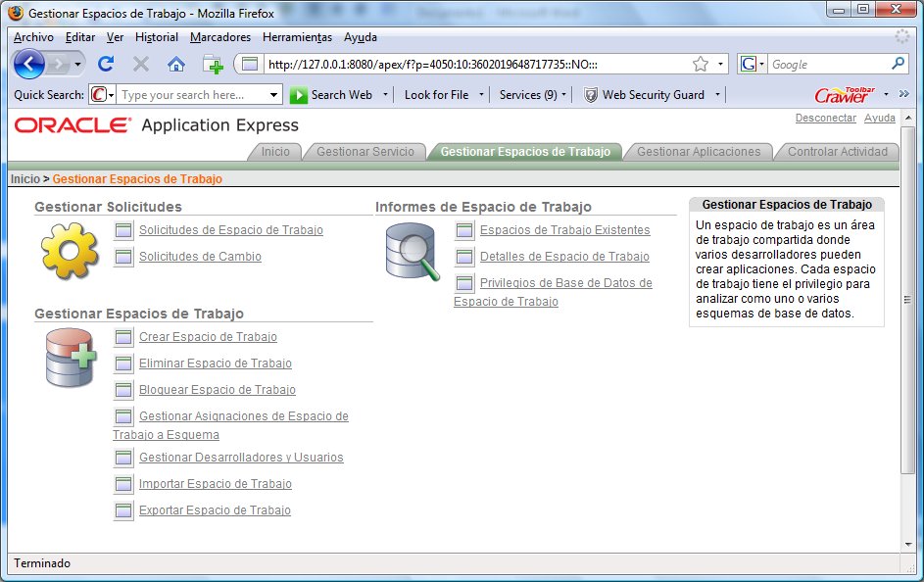Click the icon beside Crear Espacio de Trabajo
This screenshot has height=582, width=924.
click(x=123, y=337)
